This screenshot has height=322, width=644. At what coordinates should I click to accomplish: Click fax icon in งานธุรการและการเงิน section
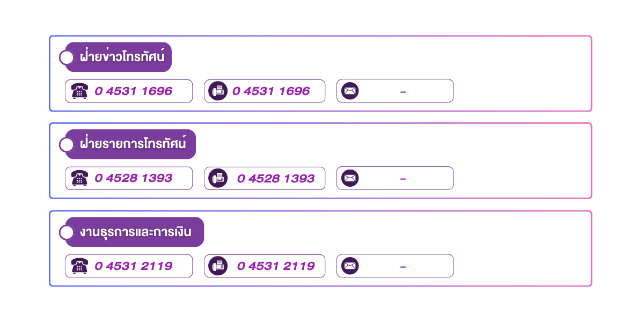pos(218,266)
